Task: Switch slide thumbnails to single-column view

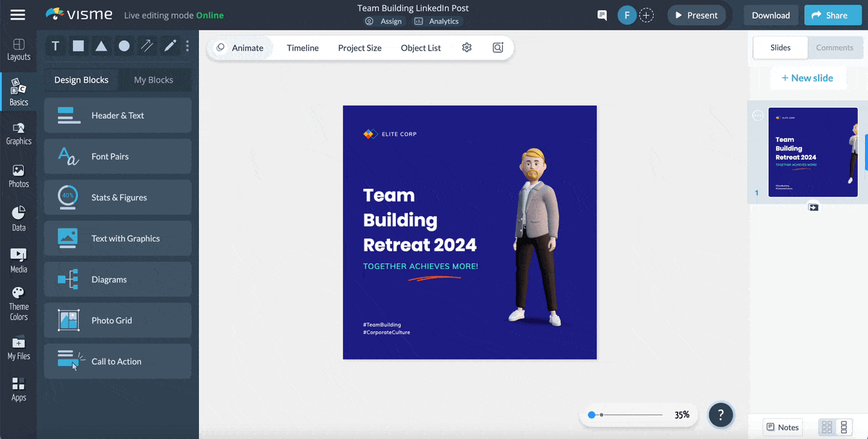Action: click(x=845, y=427)
